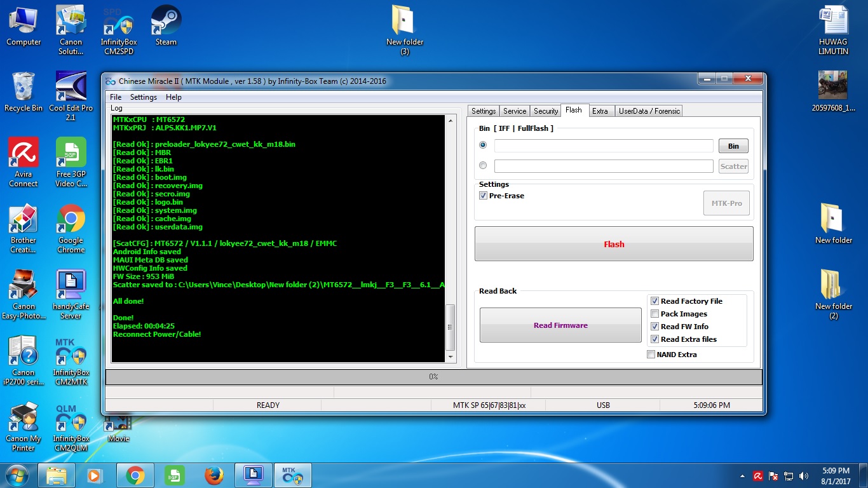Launch InfinityBox CM2MTK desktop shortcut
This screenshot has height=488, width=868.
71,360
